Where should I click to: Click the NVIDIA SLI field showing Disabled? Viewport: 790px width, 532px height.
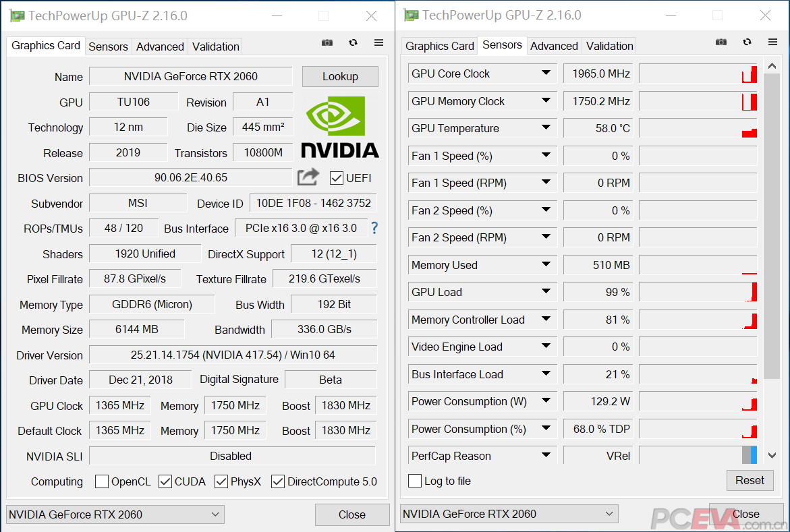click(x=232, y=456)
